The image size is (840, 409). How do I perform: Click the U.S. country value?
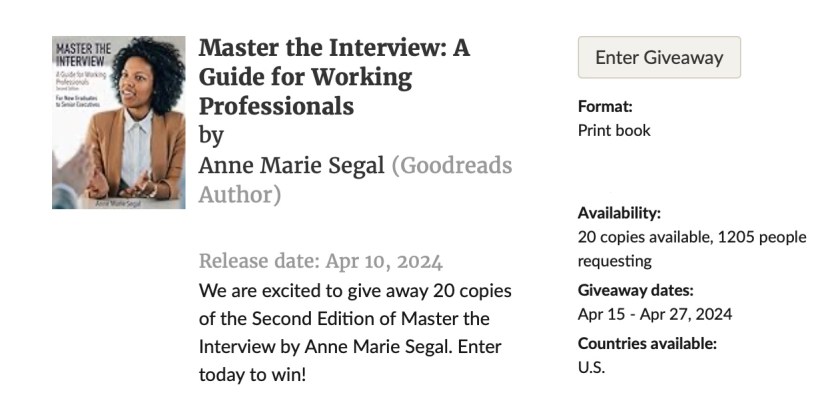click(591, 367)
